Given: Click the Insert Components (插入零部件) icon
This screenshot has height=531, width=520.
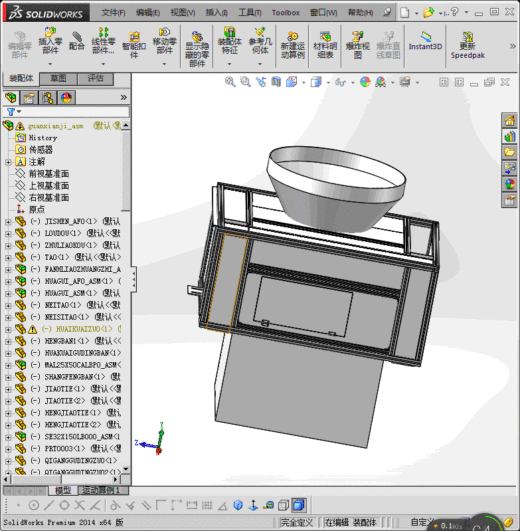Looking at the screenshot, I should (50, 41).
